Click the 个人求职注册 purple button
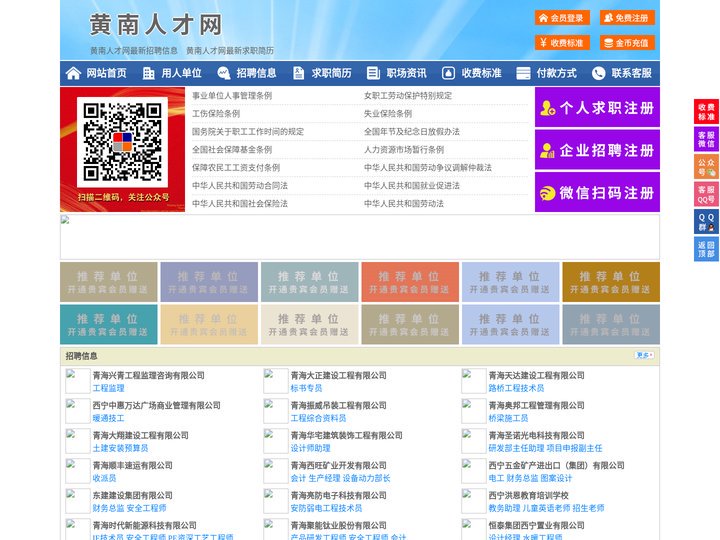Screen dimensions: 720x540 pyautogui.click(x=597, y=107)
